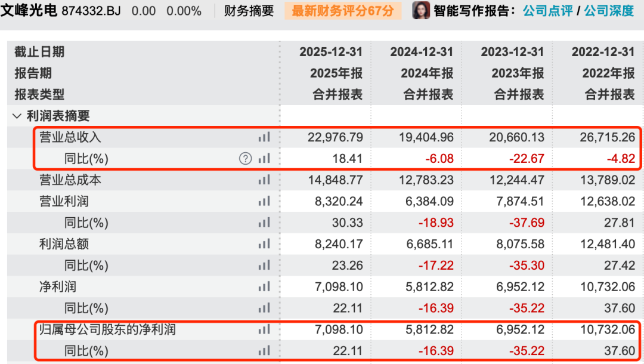This screenshot has width=644, height=364.
Task: Click the 营业利润 row label
Action: click(x=64, y=201)
